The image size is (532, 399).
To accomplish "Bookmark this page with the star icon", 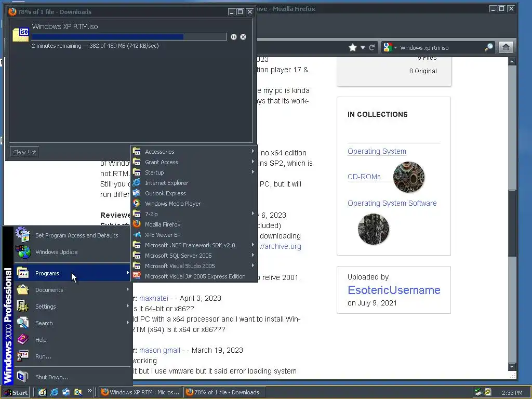I will coord(353,47).
